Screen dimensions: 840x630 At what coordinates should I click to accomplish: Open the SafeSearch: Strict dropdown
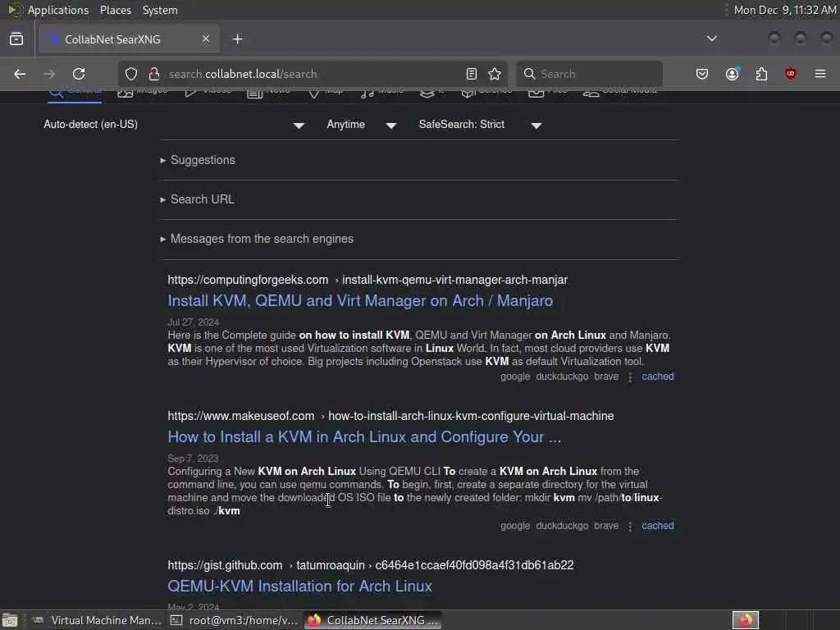point(481,125)
